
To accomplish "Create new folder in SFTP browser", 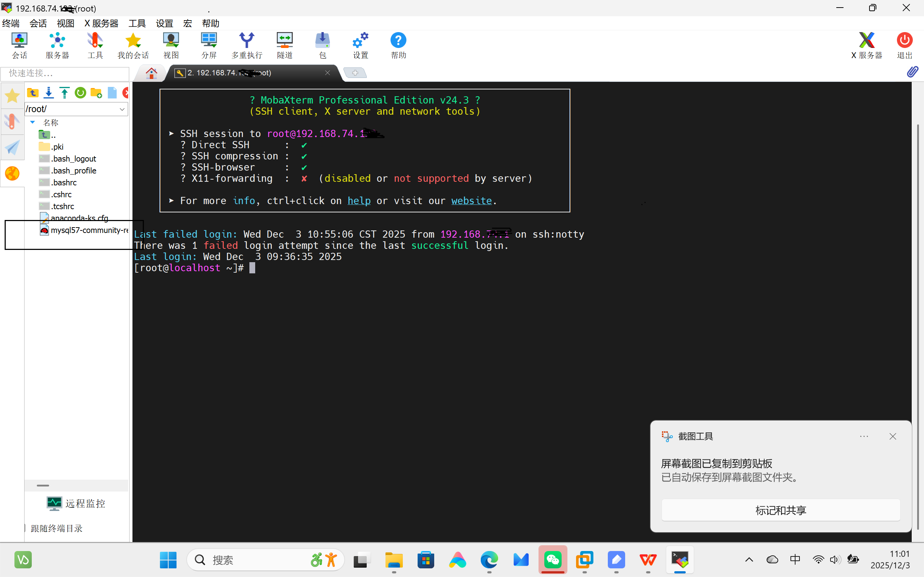I will point(96,93).
